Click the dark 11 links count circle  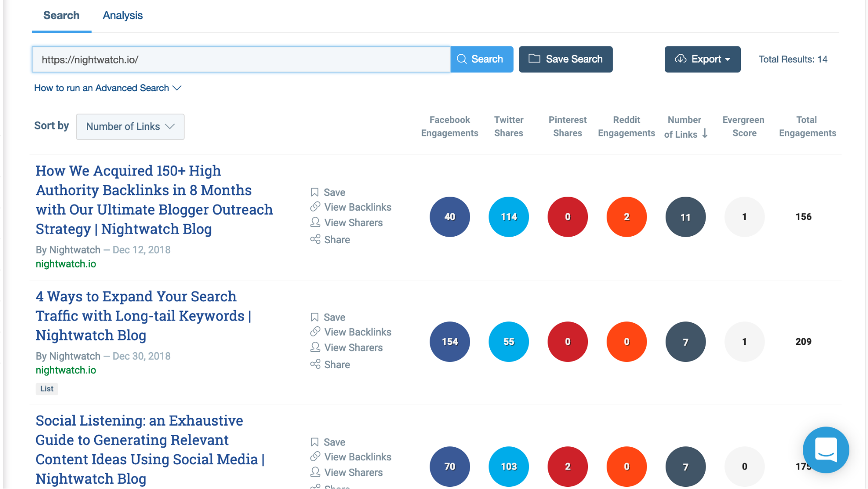click(685, 217)
